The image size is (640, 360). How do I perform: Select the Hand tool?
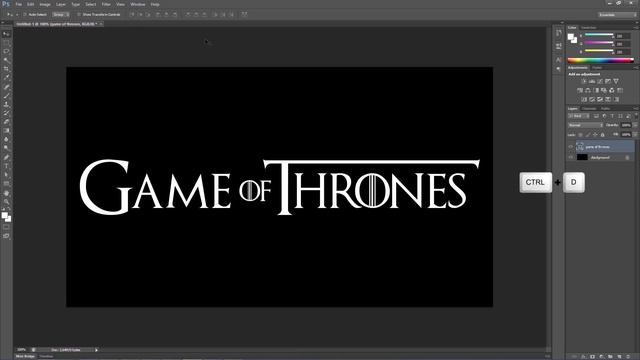coord(6,193)
